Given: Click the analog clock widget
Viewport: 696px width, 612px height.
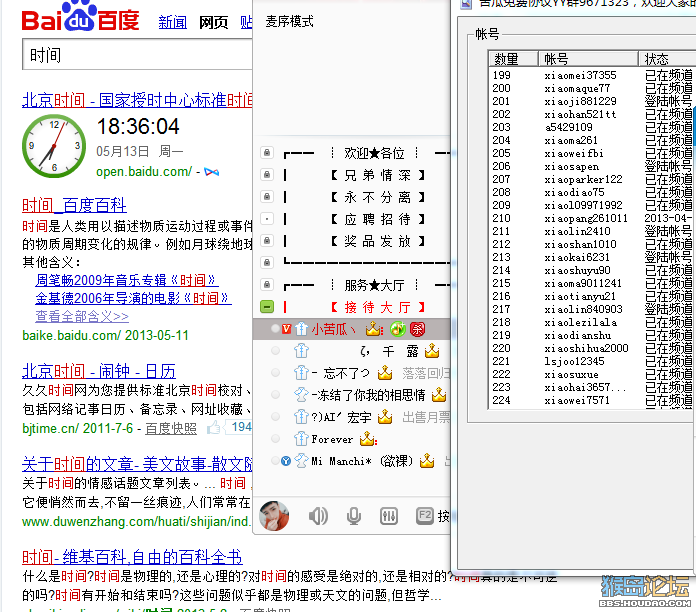Looking at the screenshot, I should point(54,146).
